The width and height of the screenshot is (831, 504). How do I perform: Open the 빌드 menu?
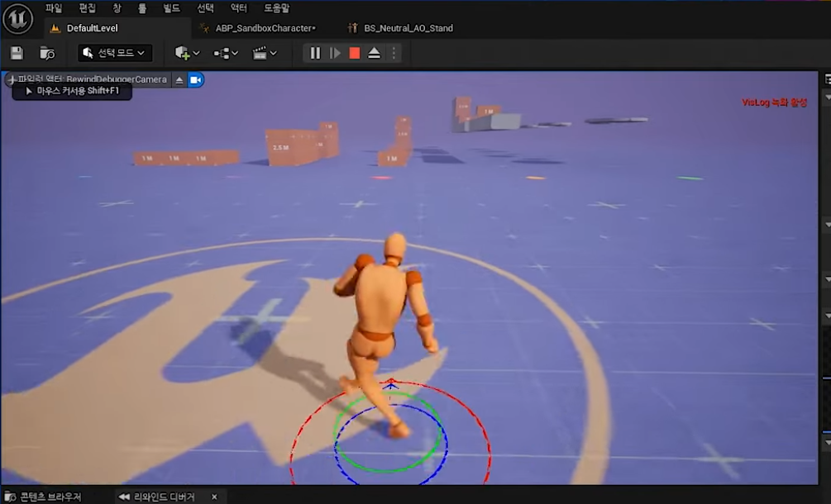[171, 8]
